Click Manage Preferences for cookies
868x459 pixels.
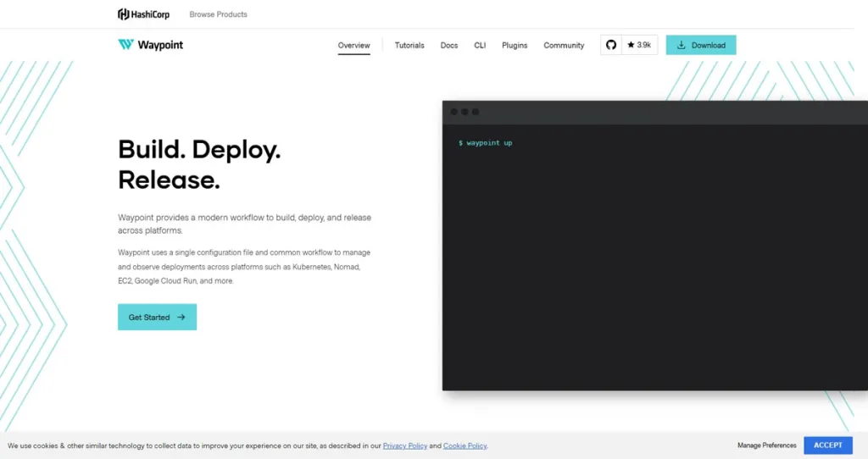click(x=766, y=445)
